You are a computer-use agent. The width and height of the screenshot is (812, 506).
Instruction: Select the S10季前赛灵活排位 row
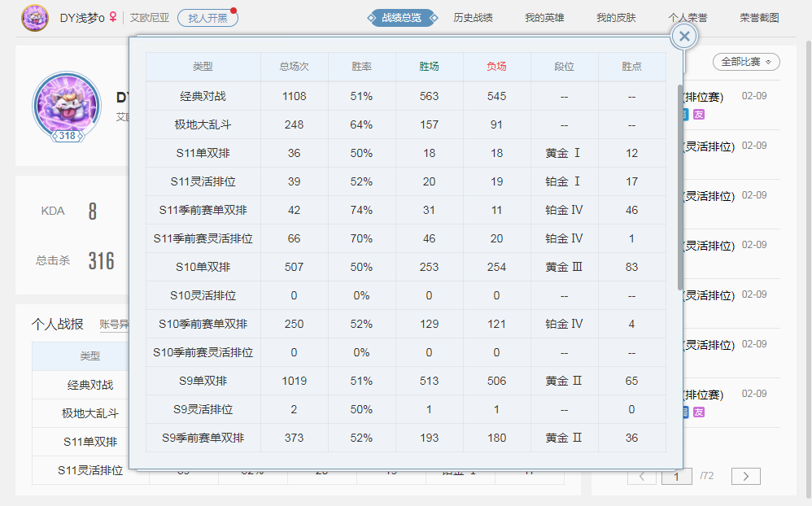click(406, 352)
